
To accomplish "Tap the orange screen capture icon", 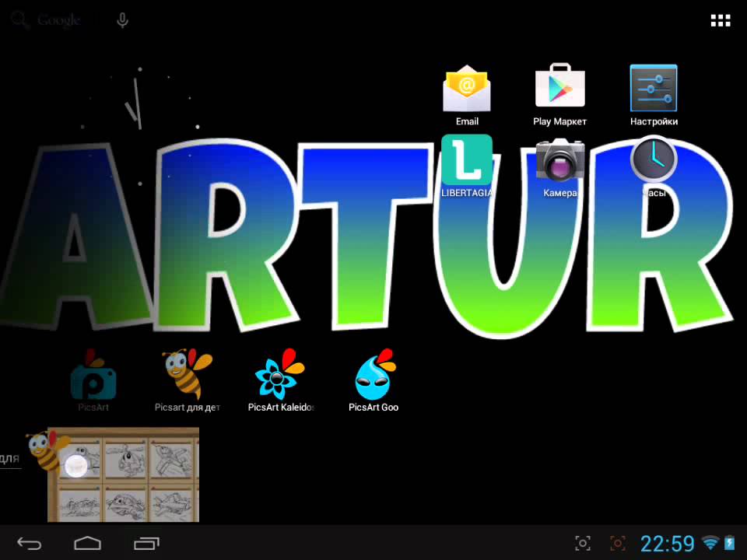I will [x=617, y=544].
